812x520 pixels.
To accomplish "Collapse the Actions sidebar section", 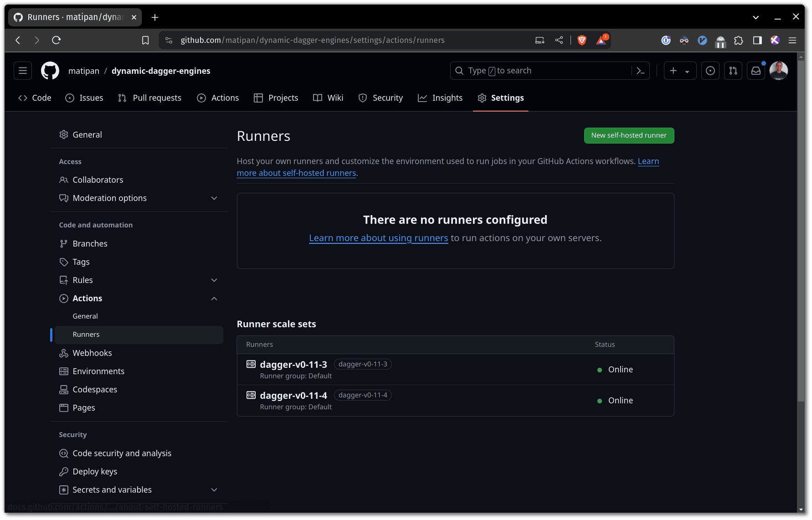I will click(214, 299).
